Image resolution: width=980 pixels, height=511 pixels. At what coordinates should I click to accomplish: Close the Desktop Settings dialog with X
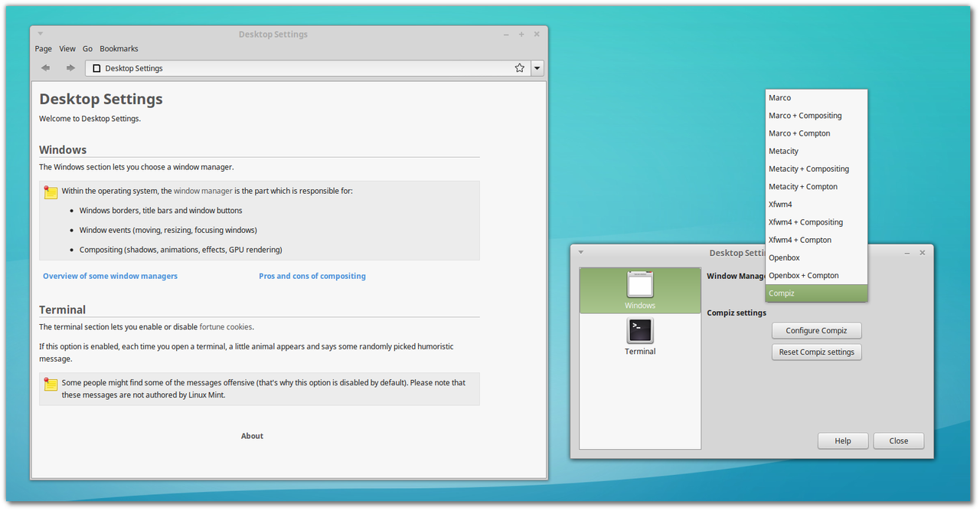pyautogui.click(x=923, y=253)
